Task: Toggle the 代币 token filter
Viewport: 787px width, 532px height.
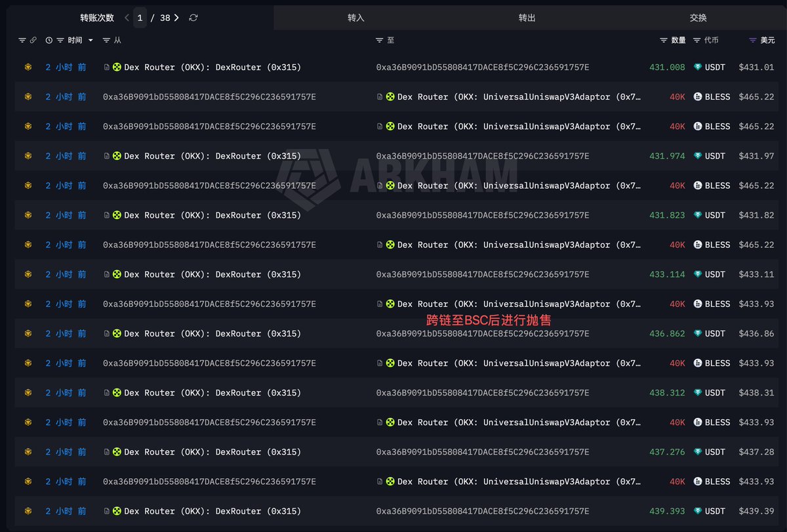Action: pyautogui.click(x=697, y=41)
